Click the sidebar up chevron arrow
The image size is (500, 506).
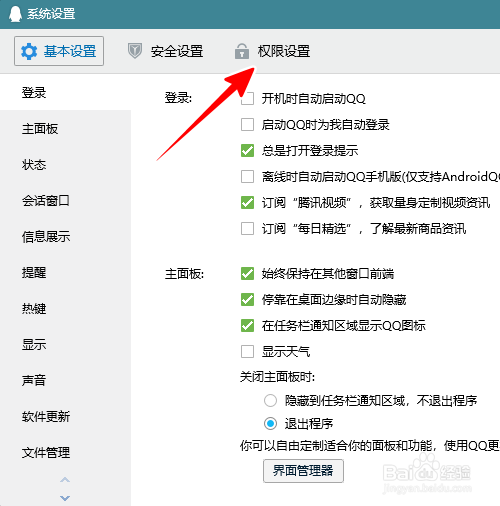[65, 480]
